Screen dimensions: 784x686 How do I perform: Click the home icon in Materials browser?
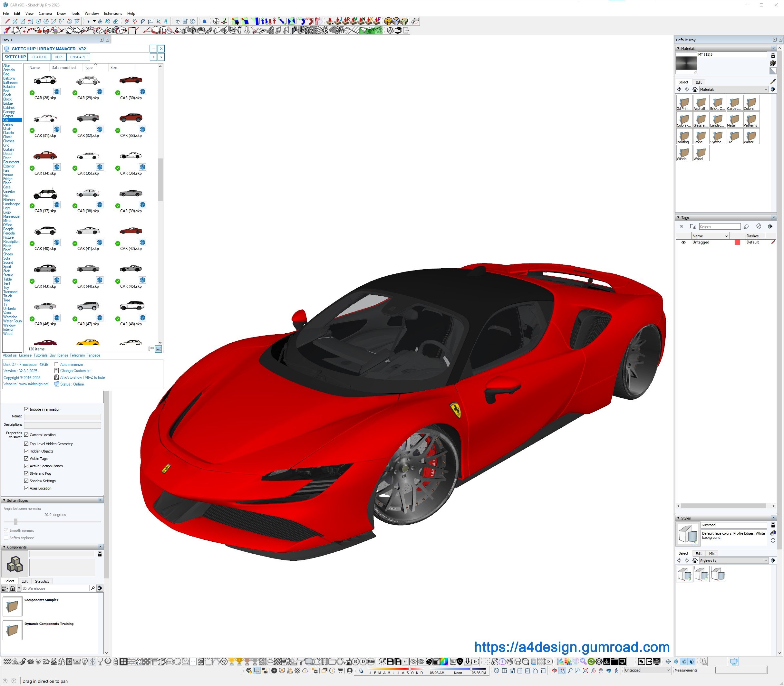pos(695,90)
